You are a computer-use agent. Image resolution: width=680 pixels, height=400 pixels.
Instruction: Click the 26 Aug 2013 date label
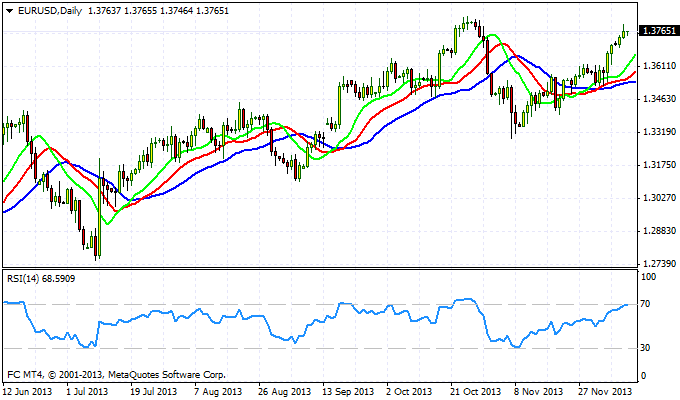[x=284, y=391]
